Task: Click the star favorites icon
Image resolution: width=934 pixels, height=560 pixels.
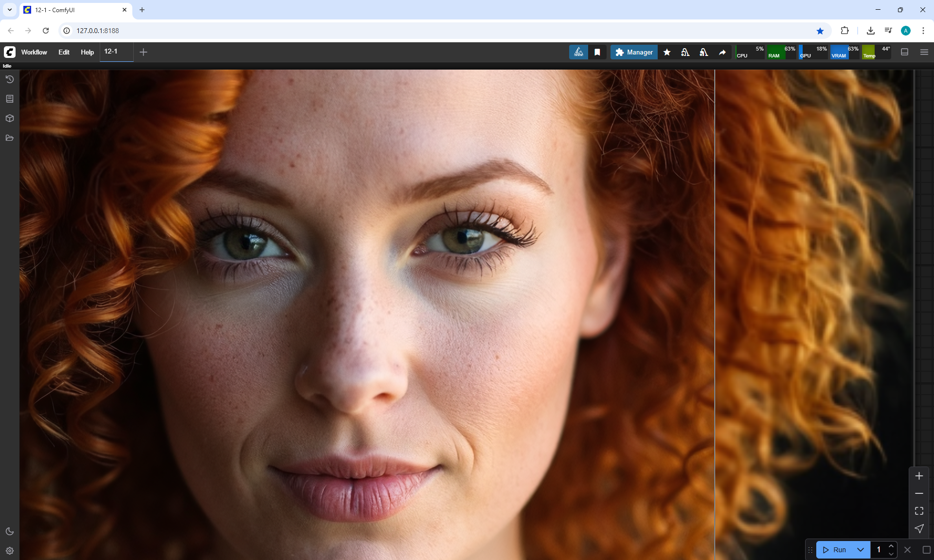Action: (667, 52)
